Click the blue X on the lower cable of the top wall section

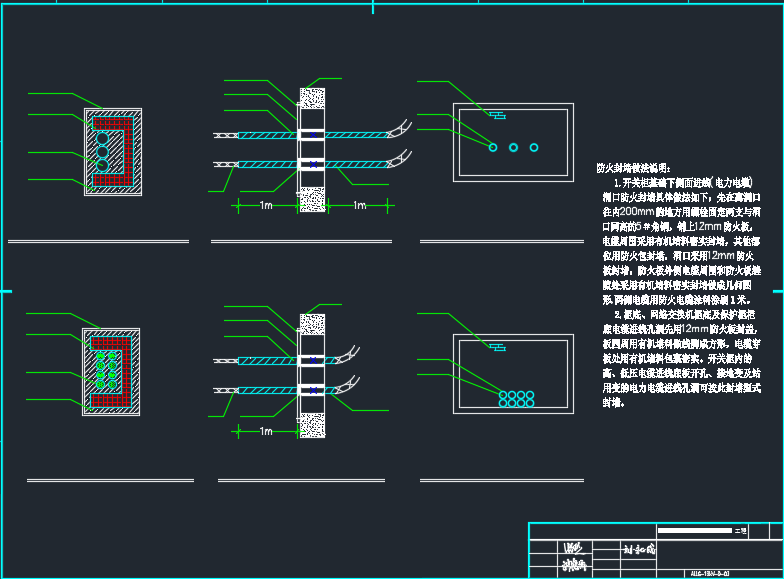click(313, 164)
